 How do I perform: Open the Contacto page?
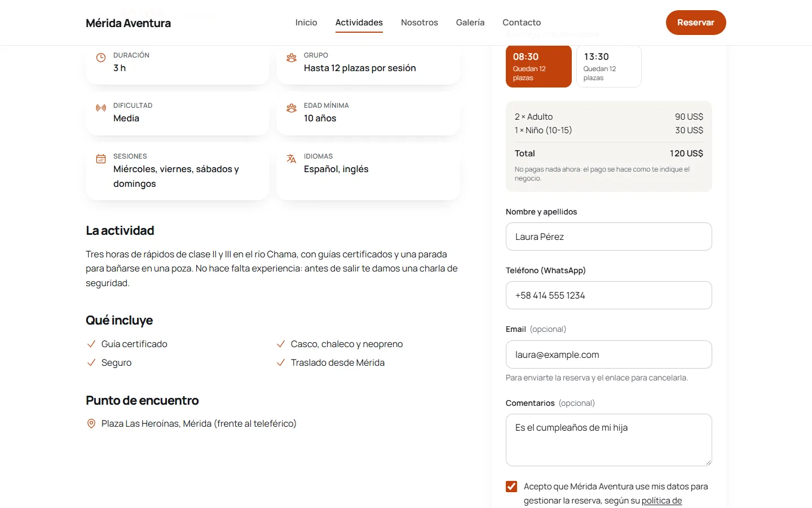(522, 23)
